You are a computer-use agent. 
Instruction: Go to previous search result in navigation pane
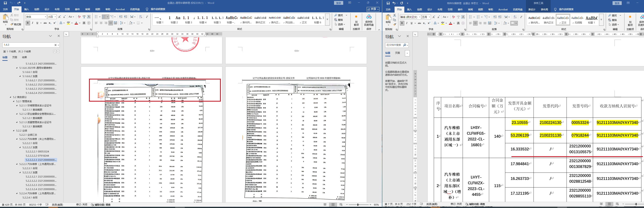[x=55, y=51]
